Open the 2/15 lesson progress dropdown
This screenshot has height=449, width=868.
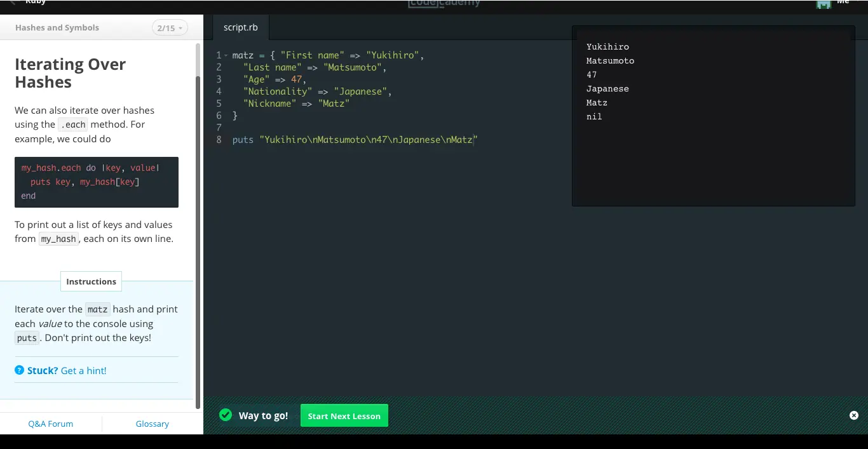click(x=170, y=28)
